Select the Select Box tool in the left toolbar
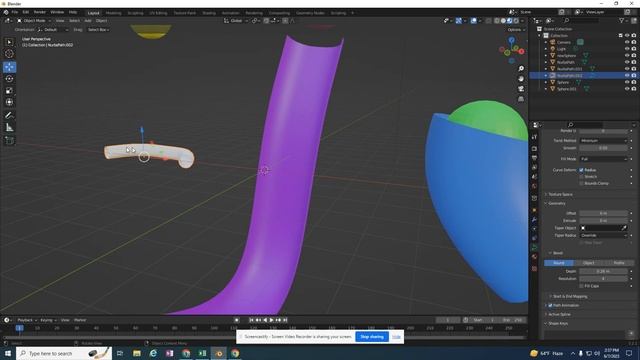Screen dimensions: 640x360 click(9, 42)
